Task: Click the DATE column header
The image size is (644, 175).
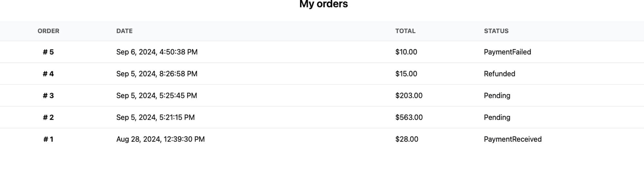Action: click(x=124, y=31)
